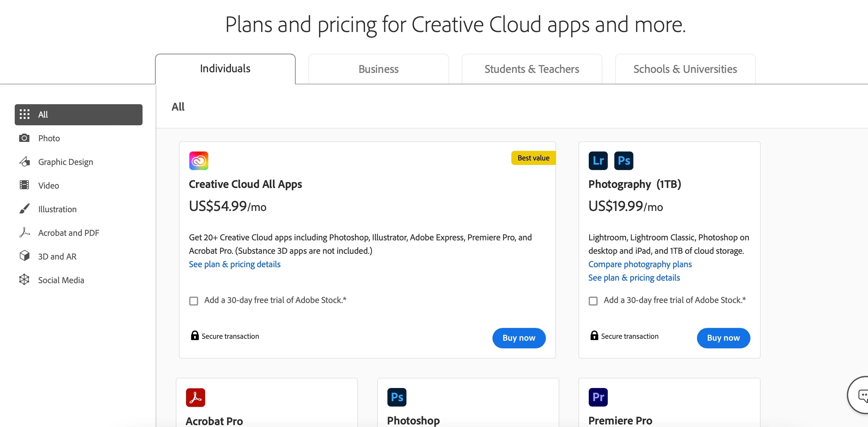Click the Creative Cloud All Apps logo icon

pos(198,160)
